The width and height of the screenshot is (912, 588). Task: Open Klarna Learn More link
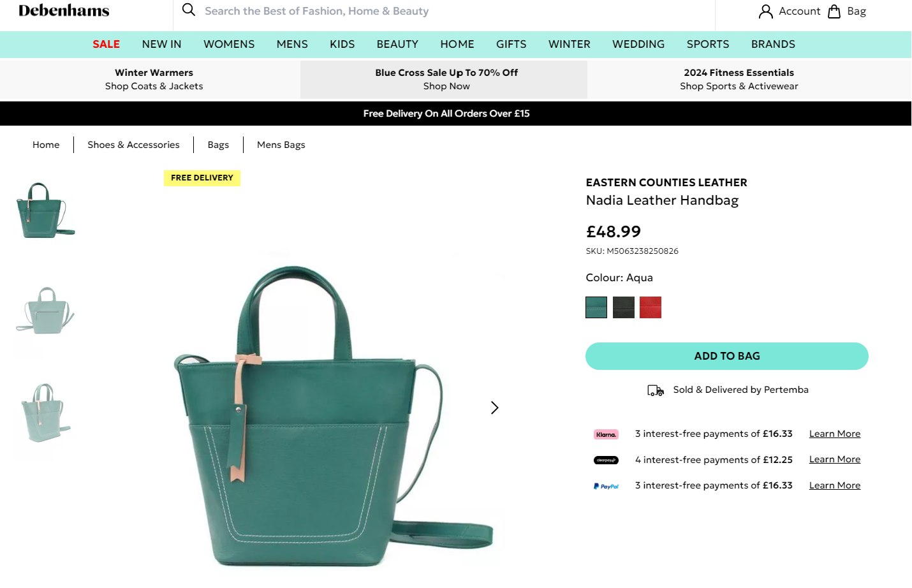click(834, 434)
